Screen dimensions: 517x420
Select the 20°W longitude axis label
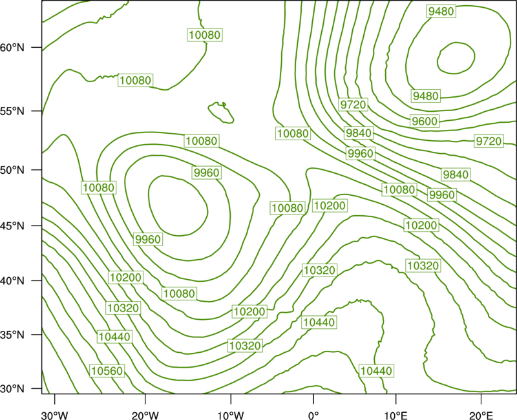click(145, 415)
